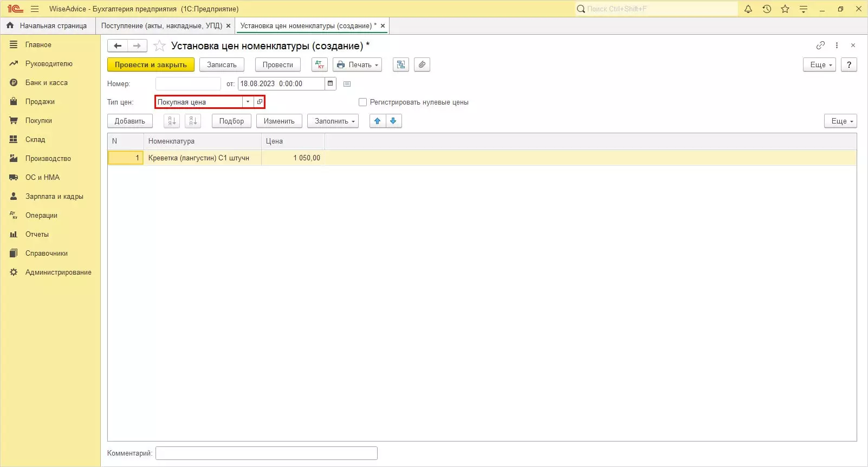Switch to Начальная страница tab
The height and width of the screenshot is (467, 868).
[x=48, y=26]
